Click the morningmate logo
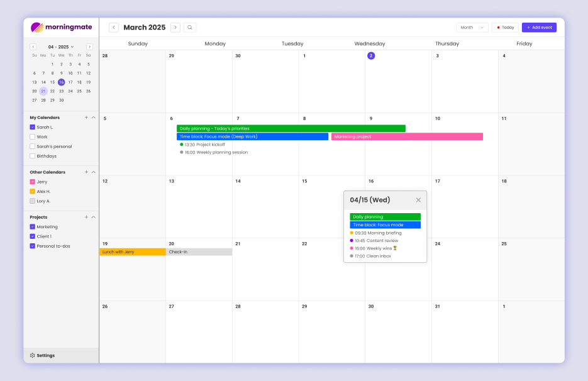This screenshot has width=588, height=381. click(x=62, y=27)
